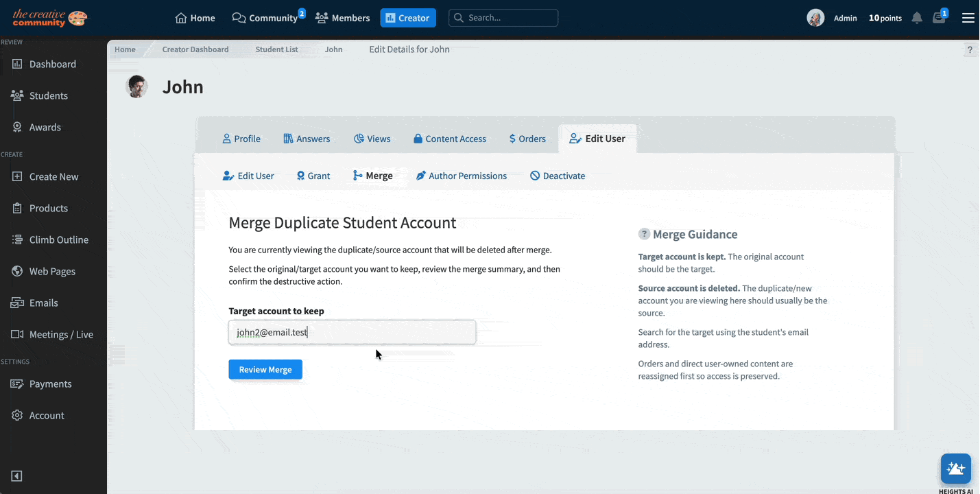Open the Creator section button
Image resolution: width=980 pixels, height=494 pixels.
(408, 18)
